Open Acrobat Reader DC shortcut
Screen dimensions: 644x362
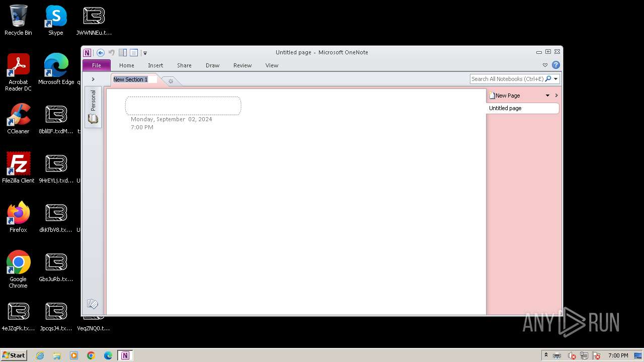pyautogui.click(x=18, y=72)
